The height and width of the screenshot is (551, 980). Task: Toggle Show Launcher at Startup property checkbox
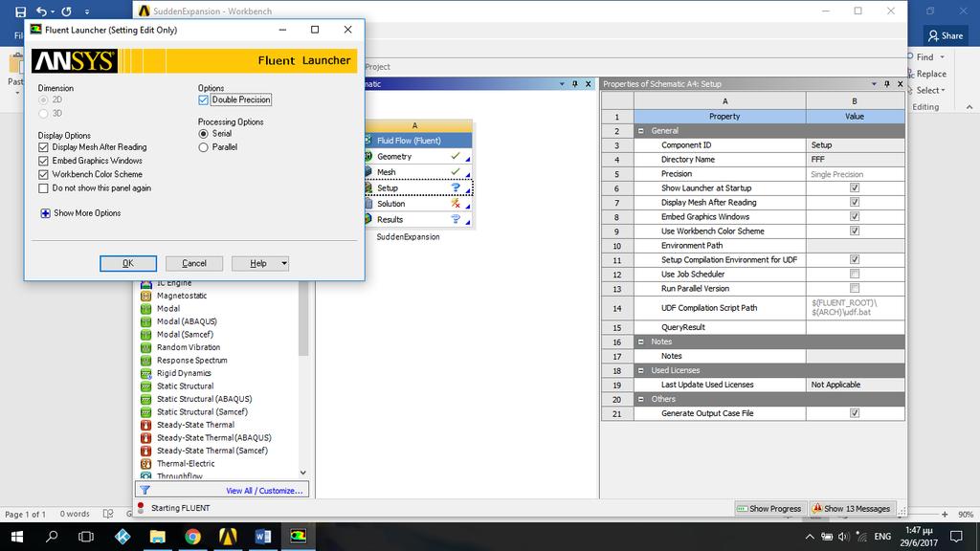(855, 187)
